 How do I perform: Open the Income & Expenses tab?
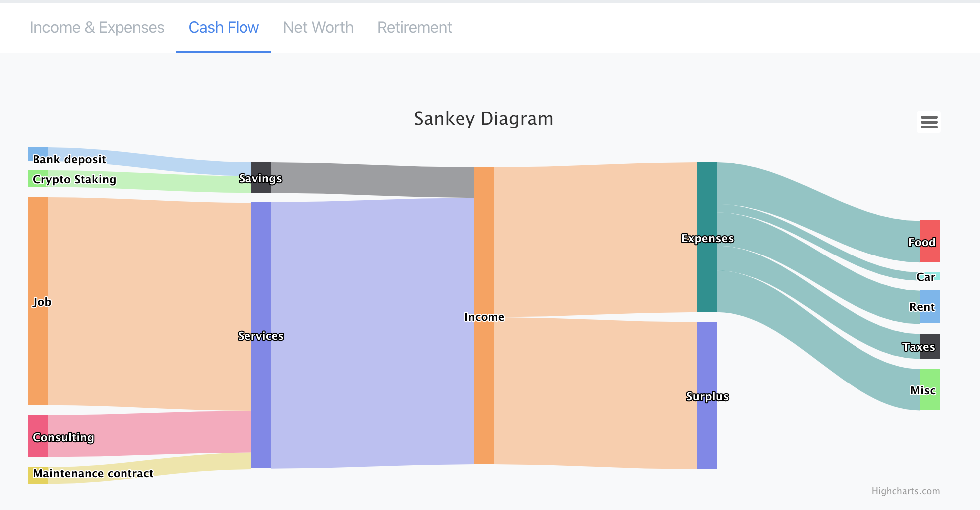coord(97,27)
